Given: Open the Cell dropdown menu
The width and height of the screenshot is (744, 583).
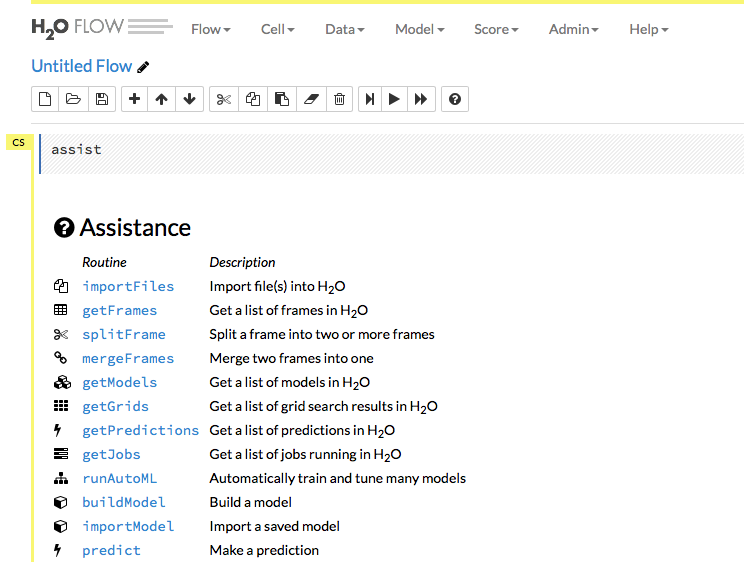Looking at the screenshot, I should [x=278, y=29].
